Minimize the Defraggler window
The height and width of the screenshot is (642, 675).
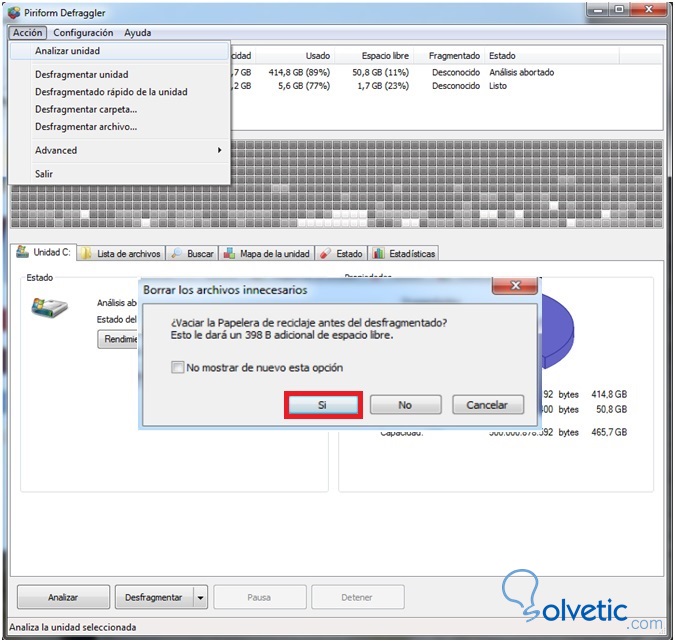(x=598, y=10)
